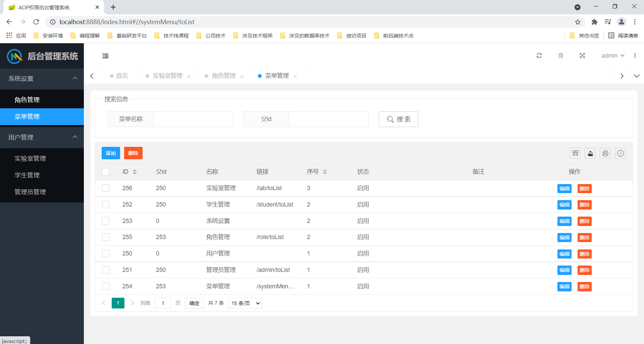Image resolution: width=644 pixels, height=344 pixels.
Task: Open the 管理员管理 sidebar item
Action: (x=42, y=192)
